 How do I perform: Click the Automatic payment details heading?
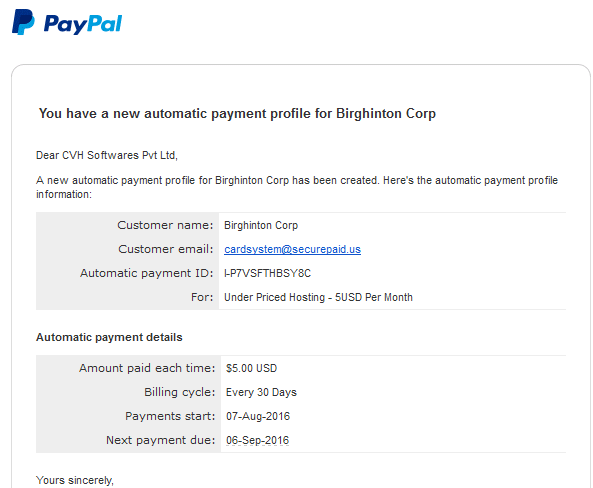point(109,337)
